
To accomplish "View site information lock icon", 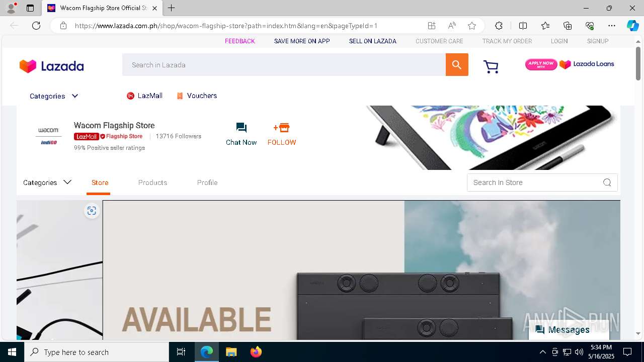I will tap(63, 26).
